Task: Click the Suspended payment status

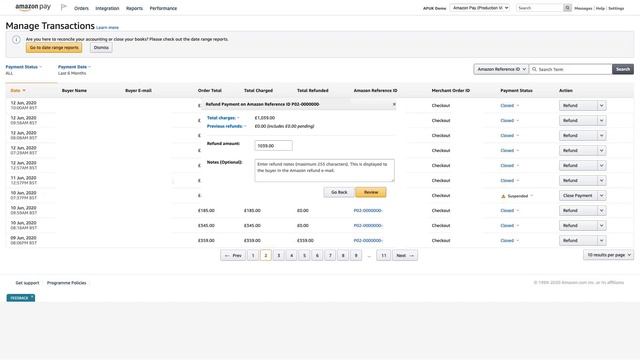Action: pos(518,196)
